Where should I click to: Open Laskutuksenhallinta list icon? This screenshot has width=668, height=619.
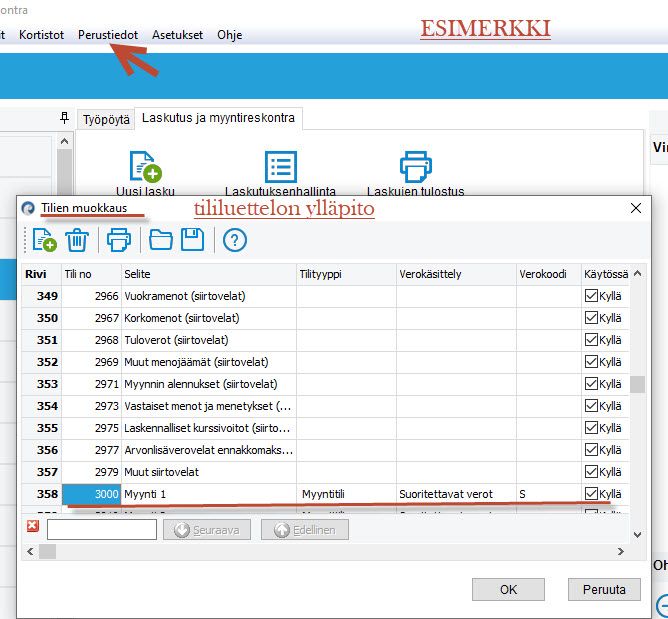coord(281,167)
